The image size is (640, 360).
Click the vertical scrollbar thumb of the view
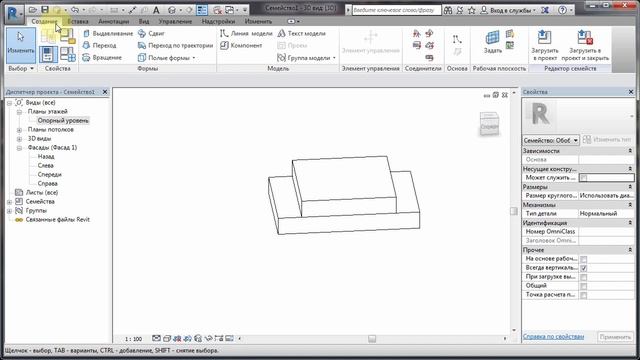(x=514, y=211)
